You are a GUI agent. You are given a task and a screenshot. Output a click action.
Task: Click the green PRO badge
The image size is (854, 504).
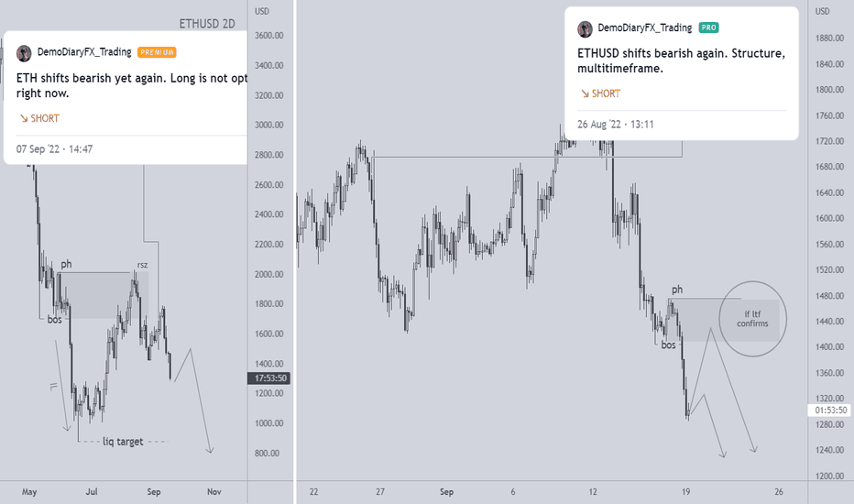pyautogui.click(x=708, y=27)
